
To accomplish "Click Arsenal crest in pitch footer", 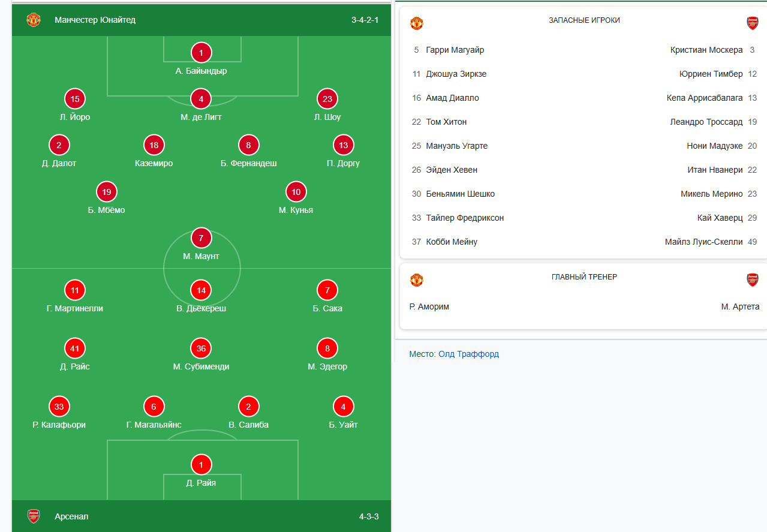I will coord(34,516).
